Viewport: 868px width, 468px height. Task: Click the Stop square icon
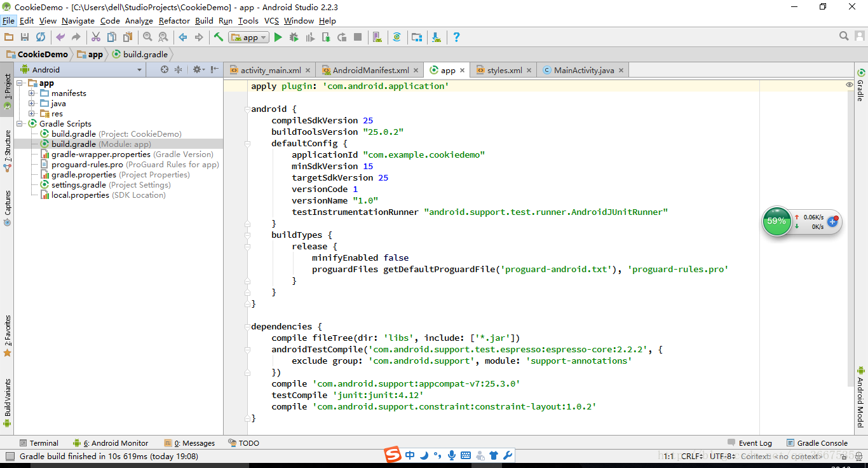tap(358, 38)
